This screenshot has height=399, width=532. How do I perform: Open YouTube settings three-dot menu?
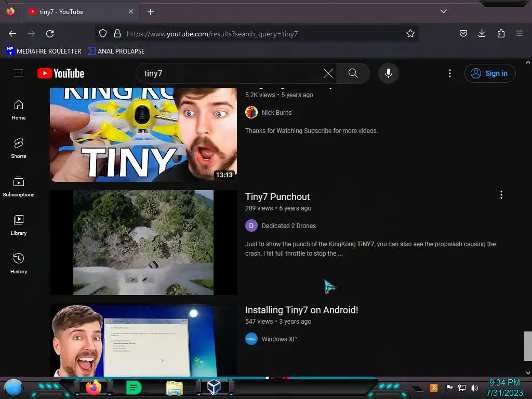click(450, 73)
